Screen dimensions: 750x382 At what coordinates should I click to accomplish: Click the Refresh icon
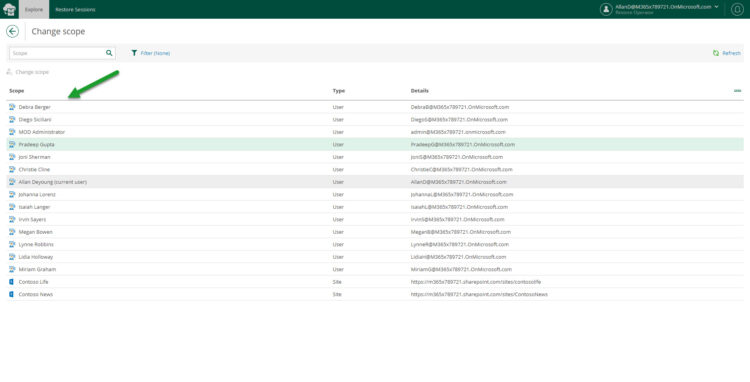[716, 53]
